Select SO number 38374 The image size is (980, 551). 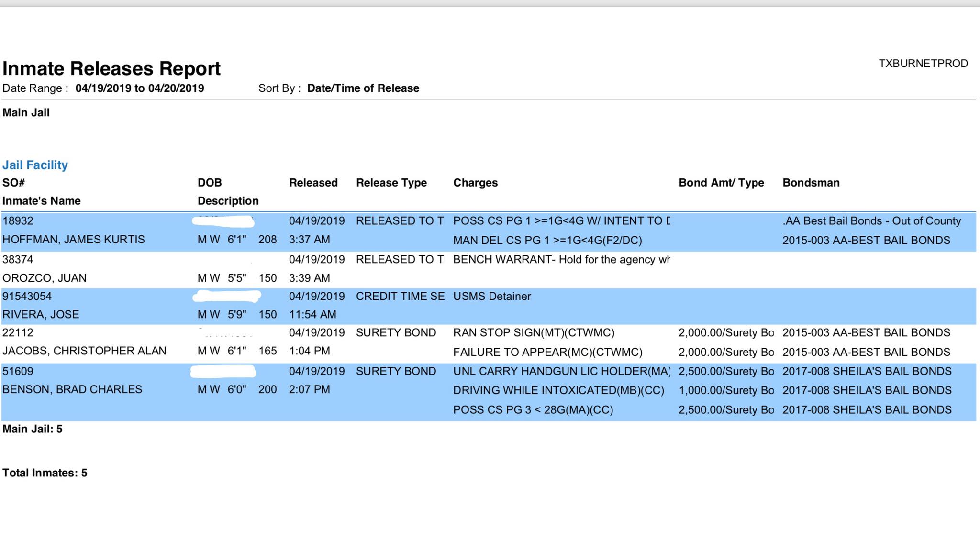(x=18, y=259)
